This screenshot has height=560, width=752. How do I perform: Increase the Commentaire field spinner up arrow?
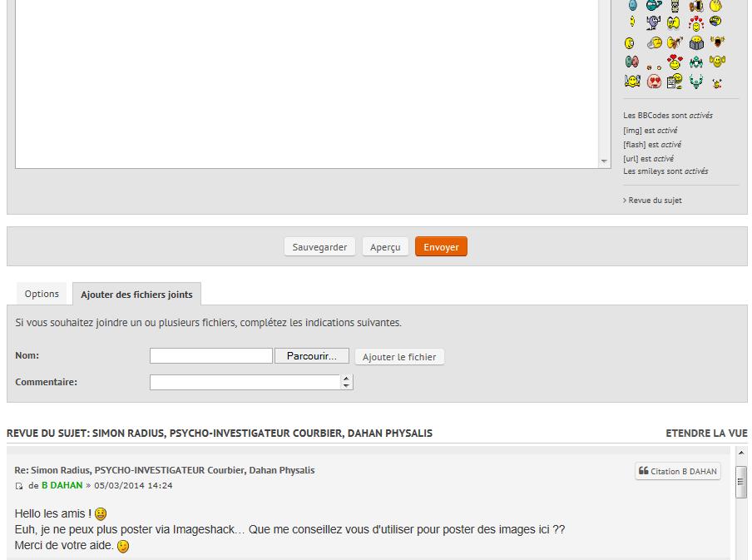click(x=347, y=378)
